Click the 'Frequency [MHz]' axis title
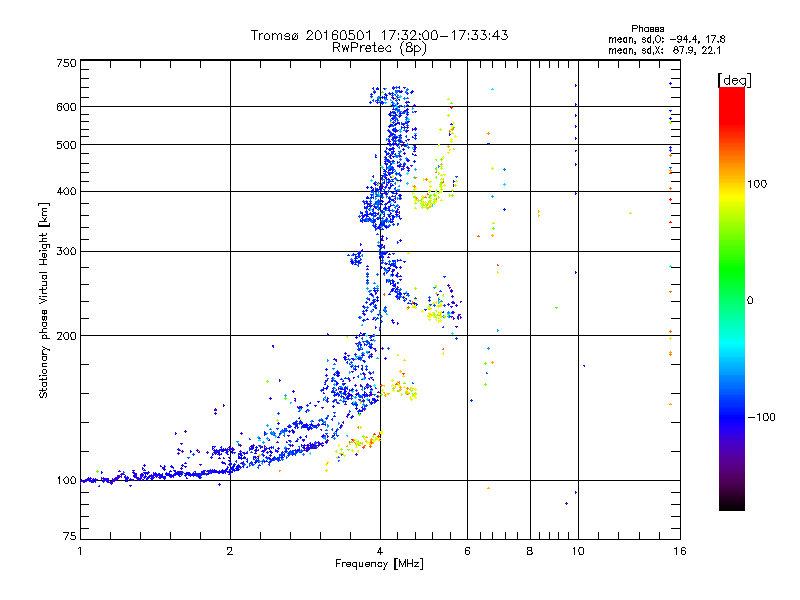 (x=379, y=564)
